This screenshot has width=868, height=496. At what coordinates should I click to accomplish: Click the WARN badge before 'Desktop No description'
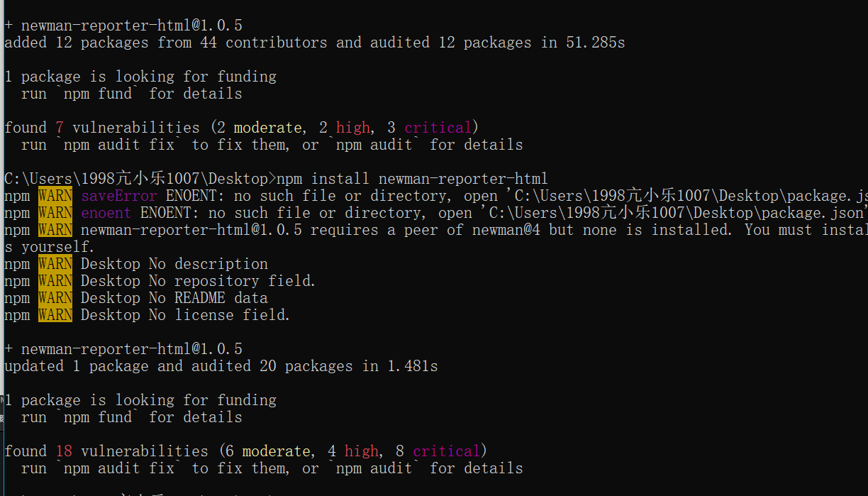pos(55,264)
